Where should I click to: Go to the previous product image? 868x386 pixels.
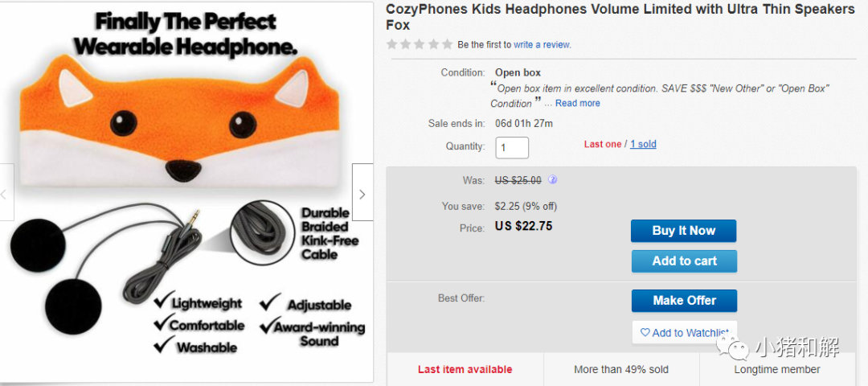click(x=4, y=194)
